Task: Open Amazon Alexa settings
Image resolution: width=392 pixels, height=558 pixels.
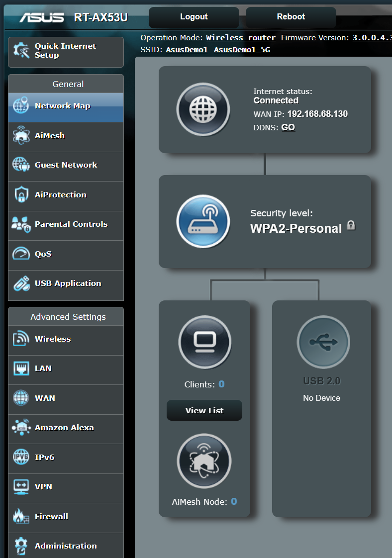Action: [x=66, y=429]
